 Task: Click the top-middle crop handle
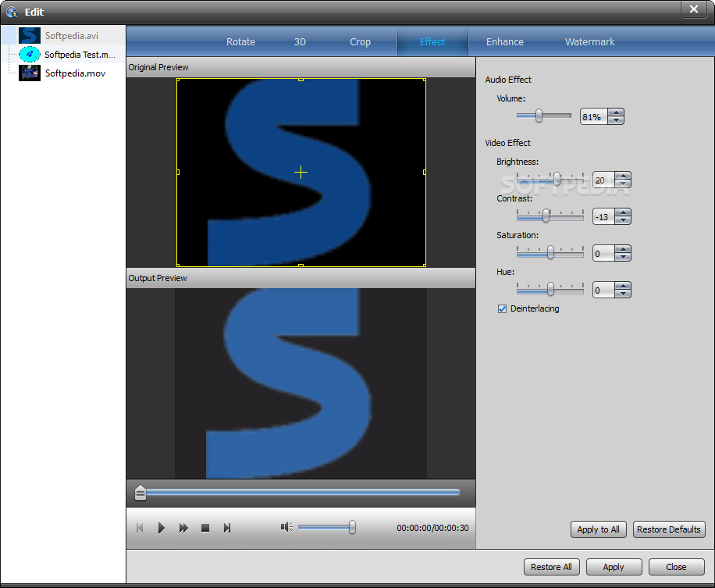(x=301, y=80)
